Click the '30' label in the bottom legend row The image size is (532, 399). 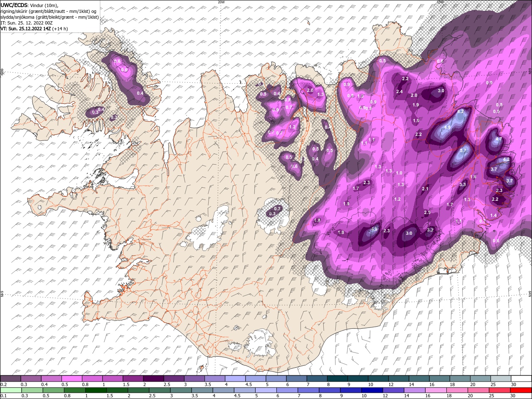coord(513,396)
